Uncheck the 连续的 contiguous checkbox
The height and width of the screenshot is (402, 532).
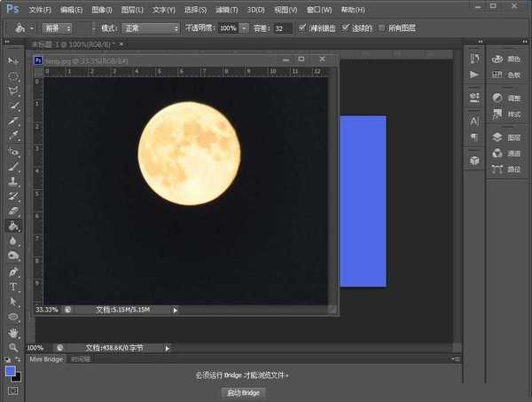pyautogui.click(x=346, y=28)
